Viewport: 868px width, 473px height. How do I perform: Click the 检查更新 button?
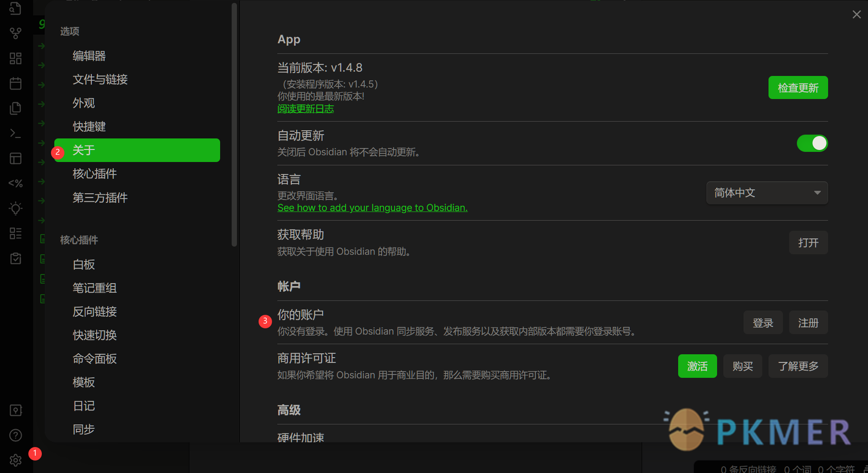coord(798,88)
